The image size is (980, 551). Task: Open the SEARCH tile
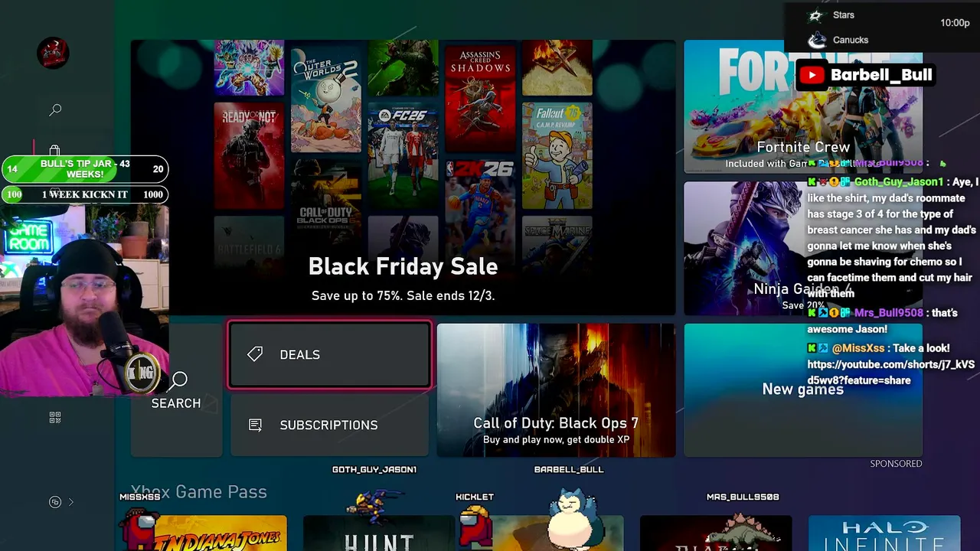click(177, 390)
